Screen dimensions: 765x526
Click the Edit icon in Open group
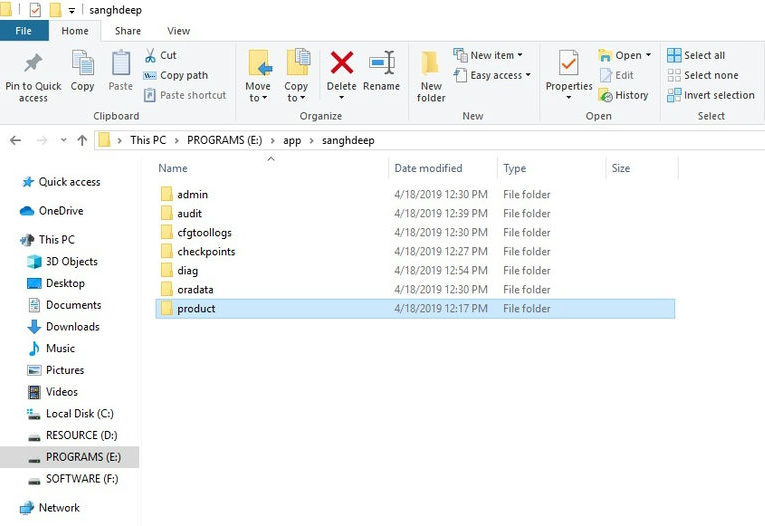pos(605,75)
